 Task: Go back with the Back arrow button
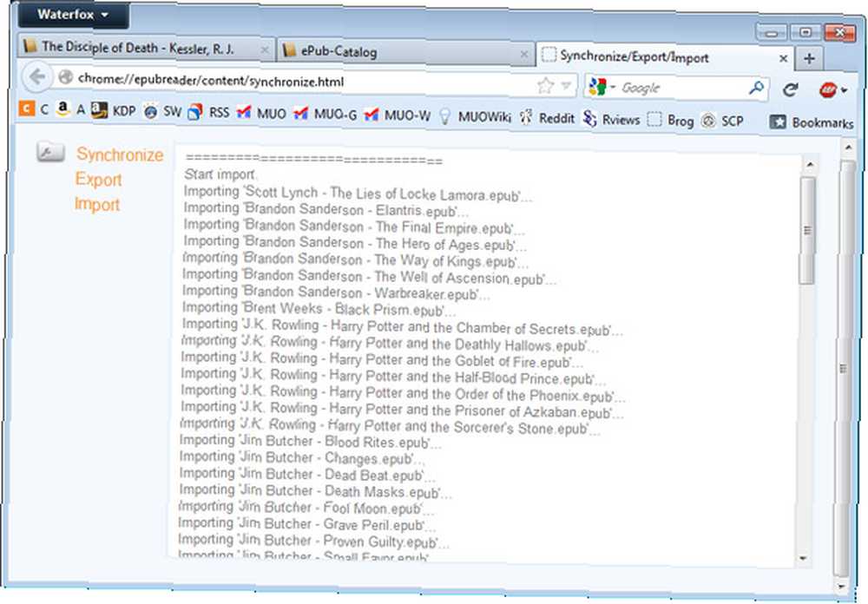37,76
